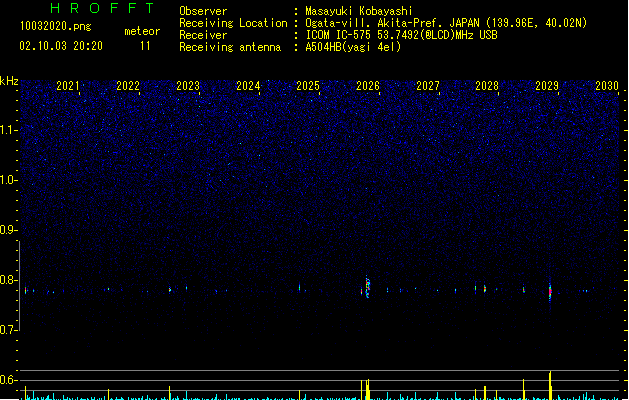Screen dimensions: 629x400
Task: Click the timestamp 02.10.03 20:20
Action: (61, 46)
